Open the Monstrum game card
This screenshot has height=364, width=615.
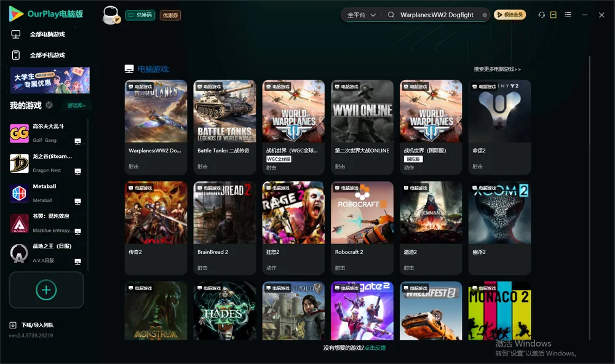(x=156, y=311)
